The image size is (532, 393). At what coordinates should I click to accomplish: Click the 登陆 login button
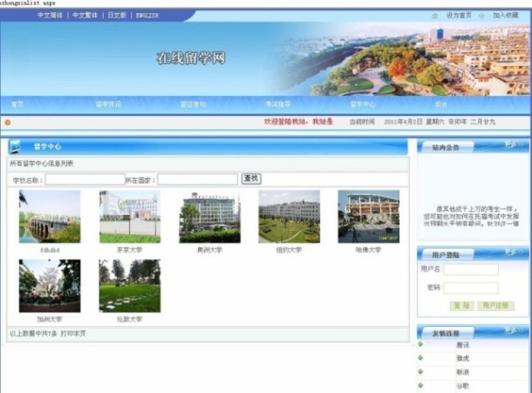click(460, 306)
